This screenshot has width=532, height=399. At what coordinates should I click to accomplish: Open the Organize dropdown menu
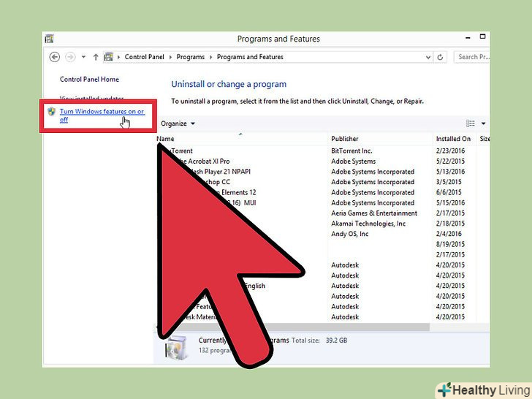178,123
